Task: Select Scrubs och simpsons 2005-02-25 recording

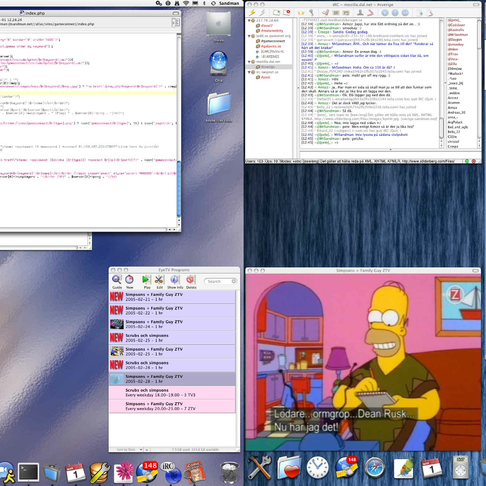Action: point(172,338)
